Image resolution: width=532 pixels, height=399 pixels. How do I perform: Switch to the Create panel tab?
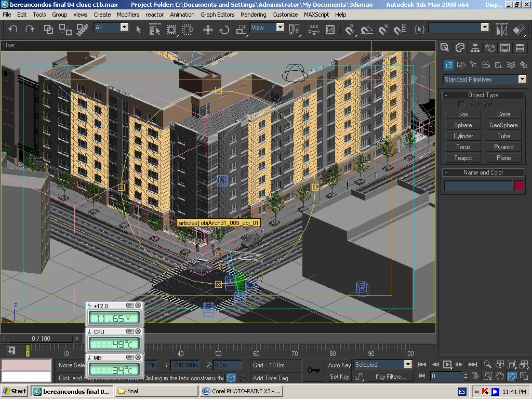tap(445, 48)
